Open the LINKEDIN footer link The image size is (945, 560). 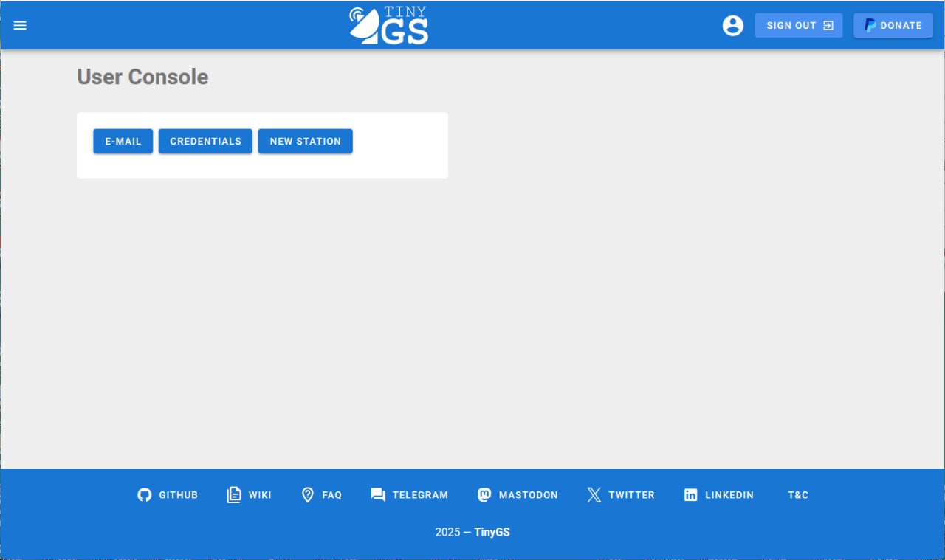click(x=718, y=495)
